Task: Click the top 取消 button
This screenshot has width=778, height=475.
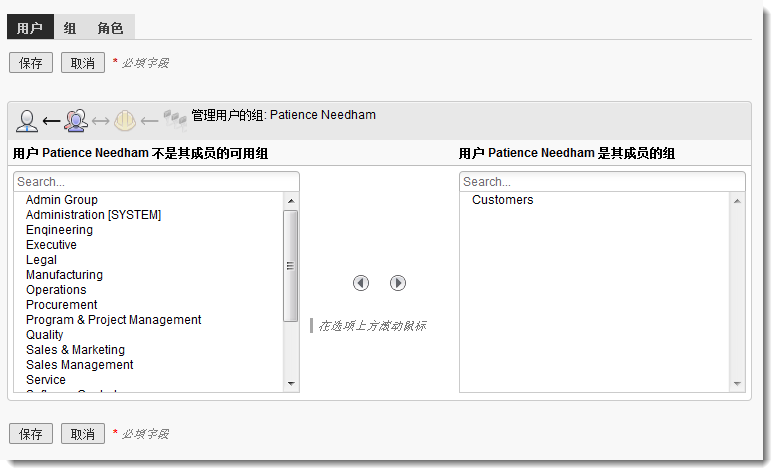Action: pyautogui.click(x=83, y=63)
